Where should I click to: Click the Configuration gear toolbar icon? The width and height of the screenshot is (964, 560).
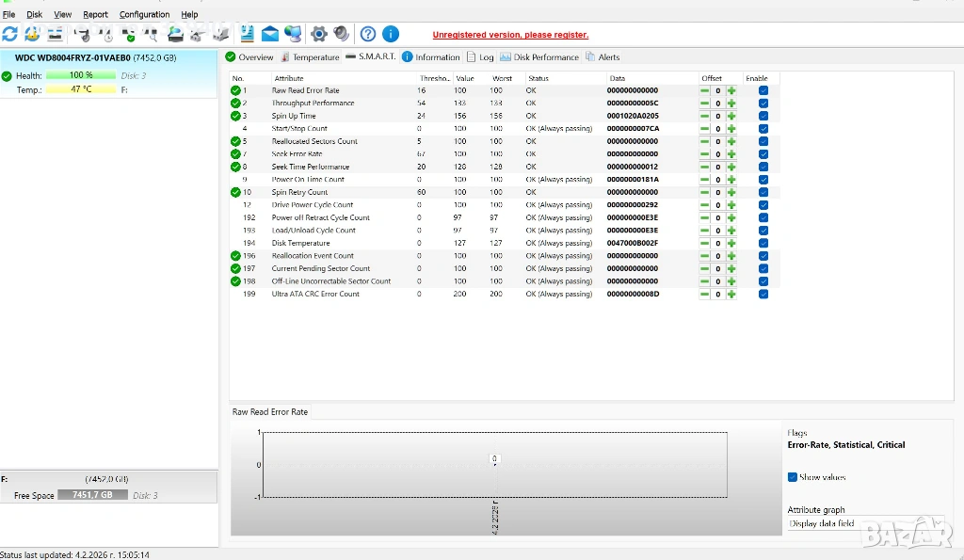coord(319,34)
